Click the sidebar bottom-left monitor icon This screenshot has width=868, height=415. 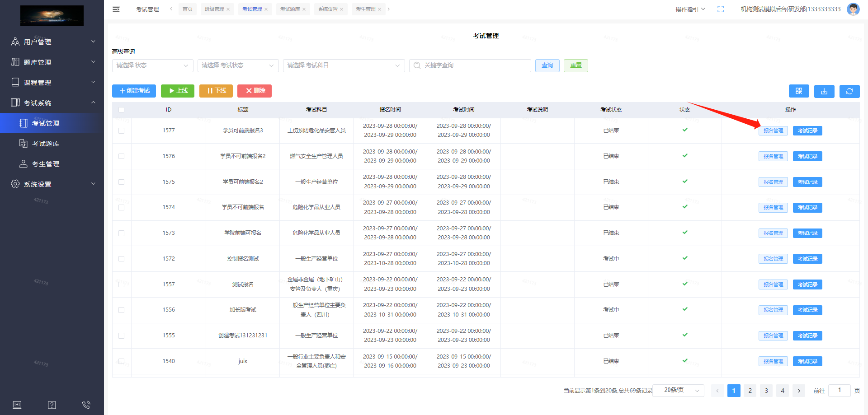(x=17, y=405)
